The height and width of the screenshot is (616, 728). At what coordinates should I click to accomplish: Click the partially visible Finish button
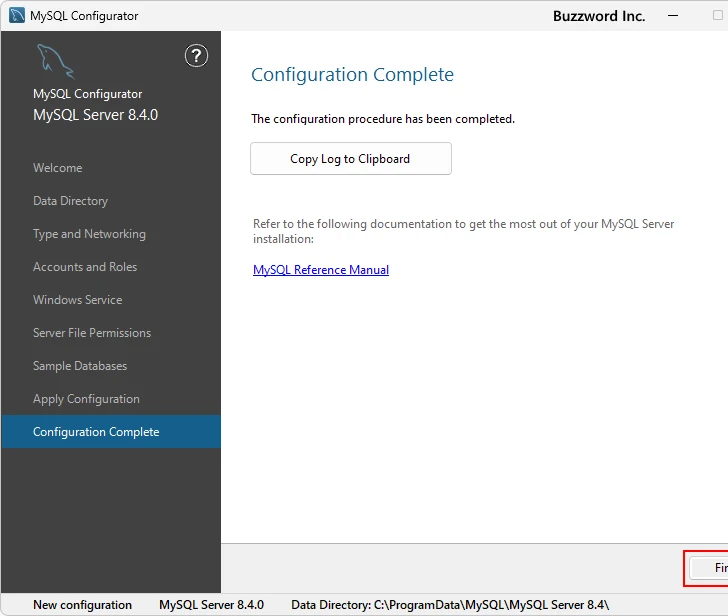click(709, 568)
